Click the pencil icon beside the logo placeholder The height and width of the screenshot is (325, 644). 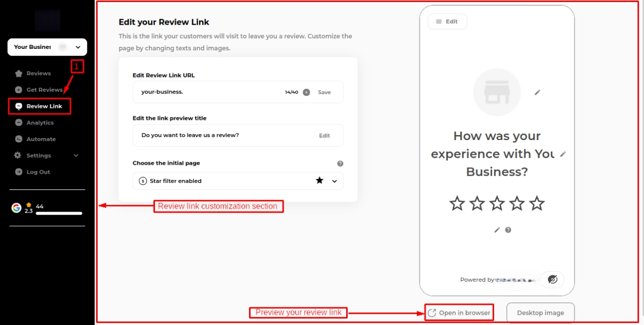coord(537,92)
